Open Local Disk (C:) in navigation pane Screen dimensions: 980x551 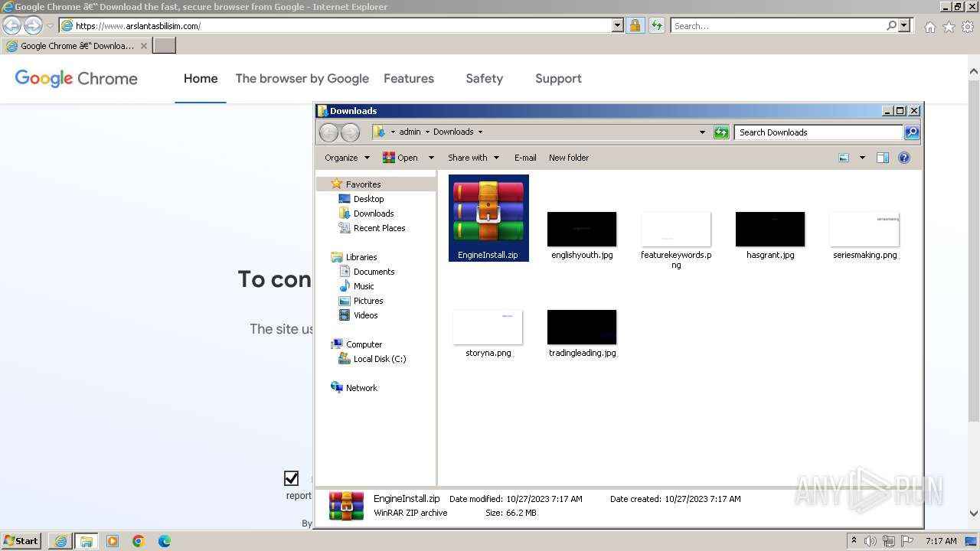point(380,359)
